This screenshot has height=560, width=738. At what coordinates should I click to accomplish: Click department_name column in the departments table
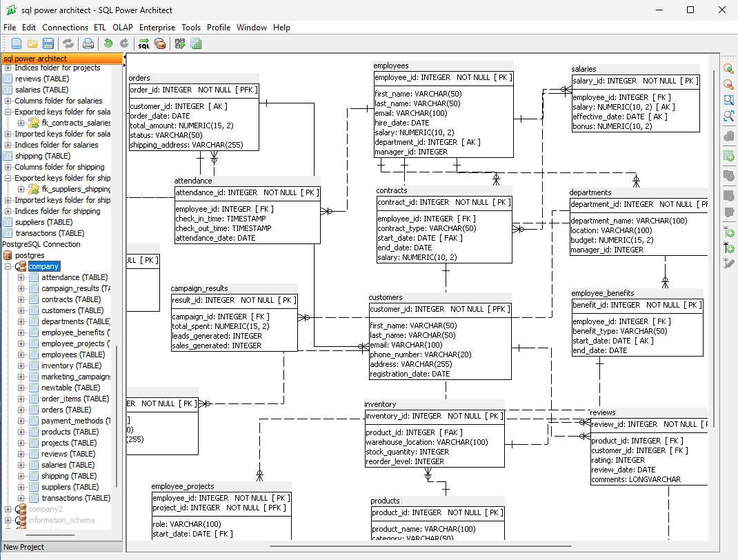click(629, 221)
